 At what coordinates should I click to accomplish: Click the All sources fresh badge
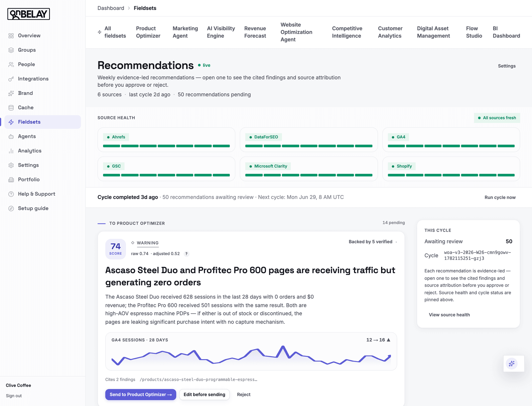[497, 118]
